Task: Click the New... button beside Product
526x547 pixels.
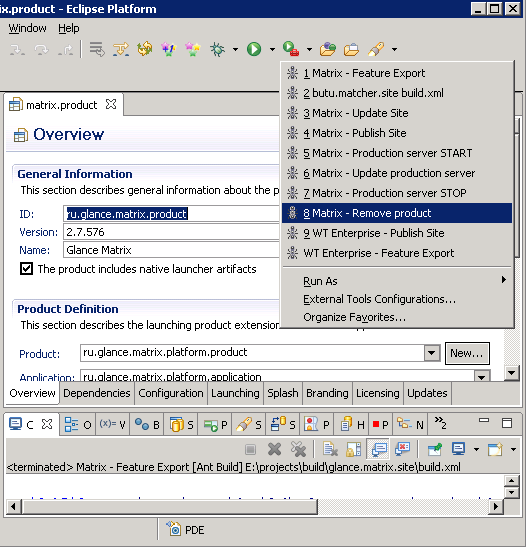Action: pyautogui.click(x=467, y=353)
